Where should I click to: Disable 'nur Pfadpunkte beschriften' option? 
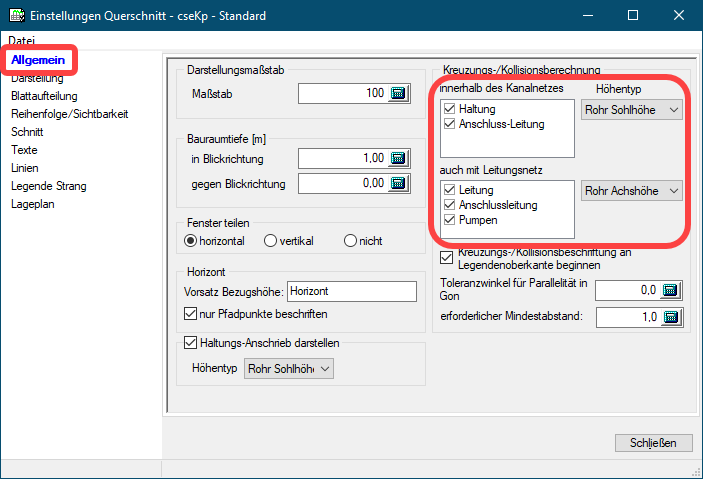[x=192, y=314]
